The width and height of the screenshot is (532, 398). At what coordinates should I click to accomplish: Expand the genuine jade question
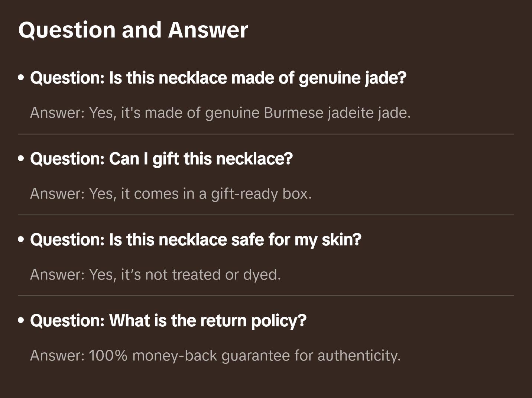[218, 78]
